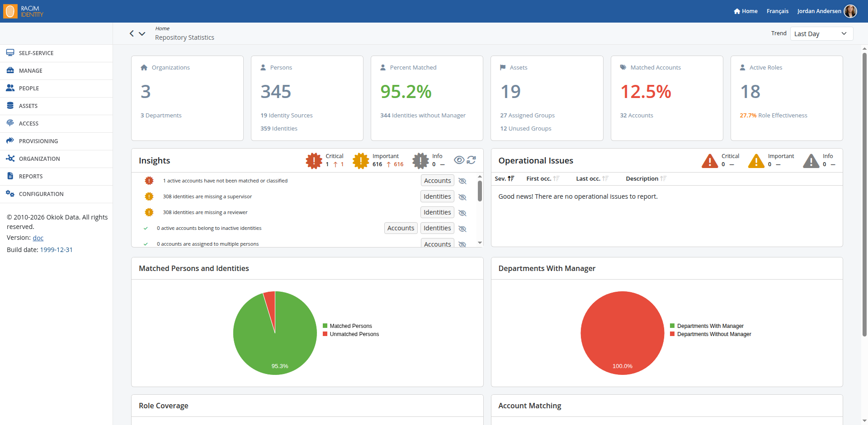Open the Trend Last Day dropdown
This screenshot has height=425, width=868.
pos(821,34)
